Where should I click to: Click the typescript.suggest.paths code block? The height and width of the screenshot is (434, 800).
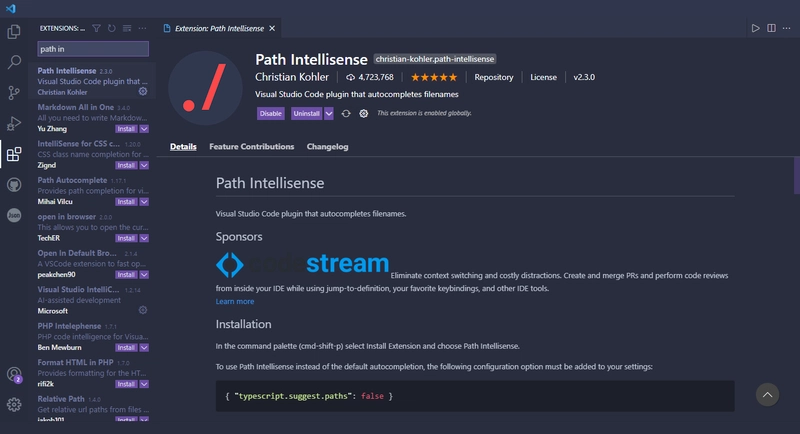click(475, 396)
